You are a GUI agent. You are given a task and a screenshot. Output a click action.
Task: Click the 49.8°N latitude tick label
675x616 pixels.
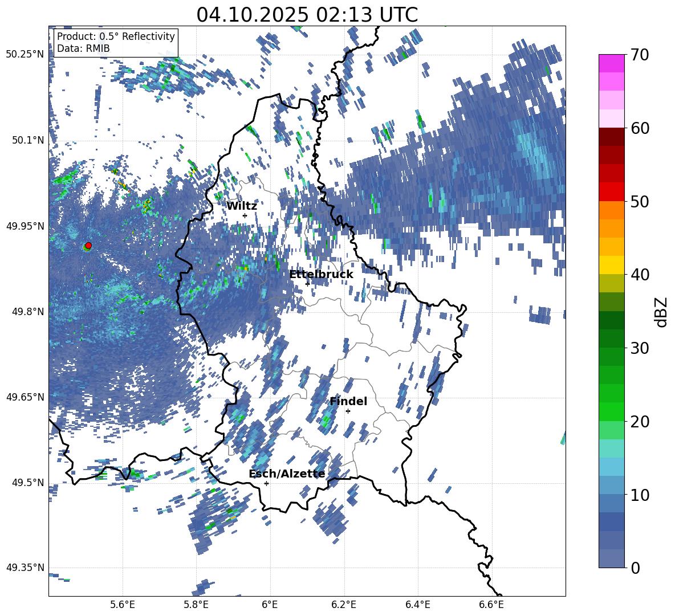[x=28, y=312]
